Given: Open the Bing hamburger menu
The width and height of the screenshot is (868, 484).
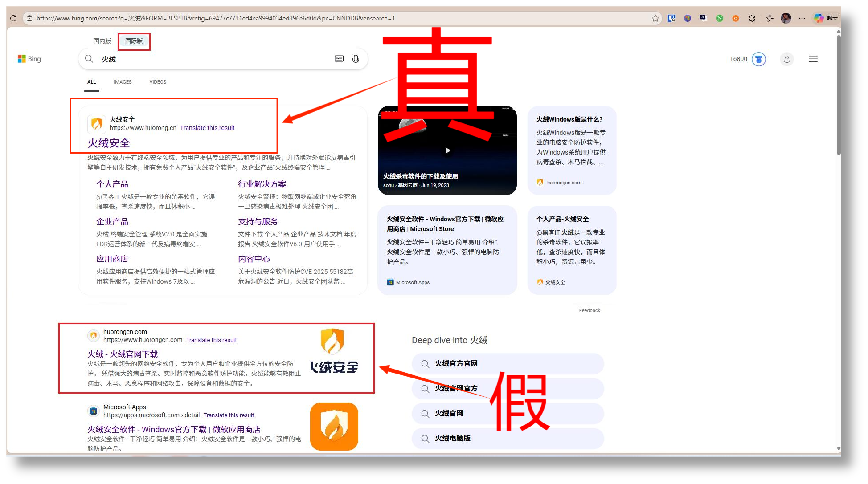Looking at the screenshot, I should (813, 58).
